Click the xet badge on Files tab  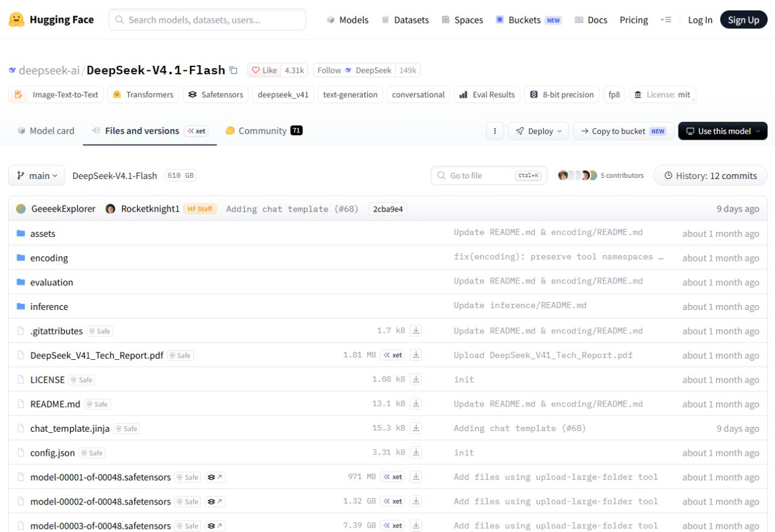(x=197, y=131)
